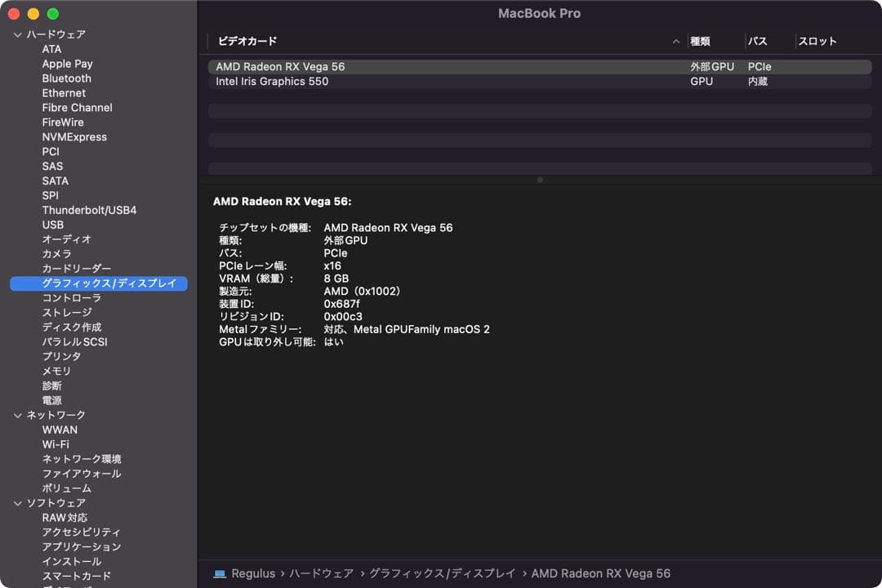This screenshot has width=882, height=588.
Task: Reverse sort order using the ビデオカード column arrow
Action: click(675, 41)
